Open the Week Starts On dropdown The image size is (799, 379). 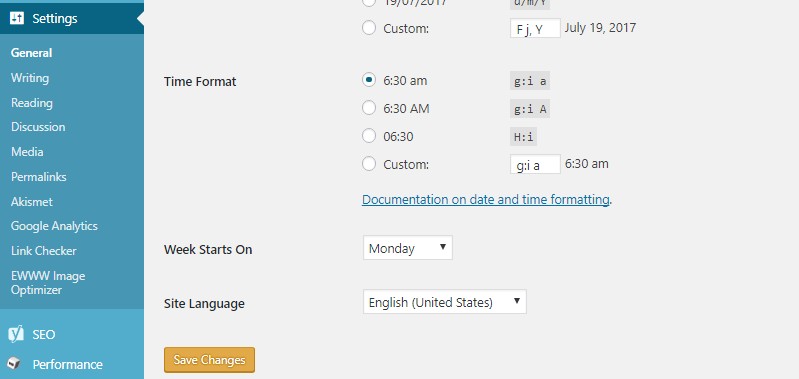click(x=408, y=248)
